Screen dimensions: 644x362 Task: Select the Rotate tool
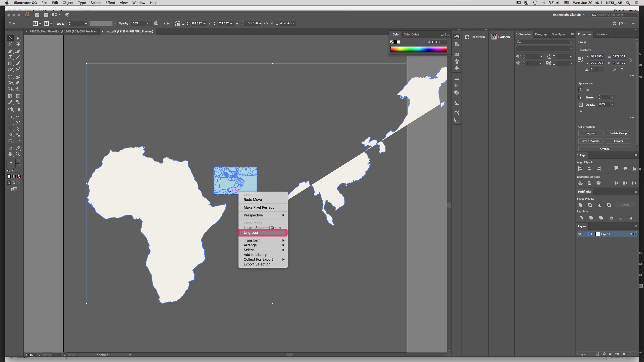(10, 77)
